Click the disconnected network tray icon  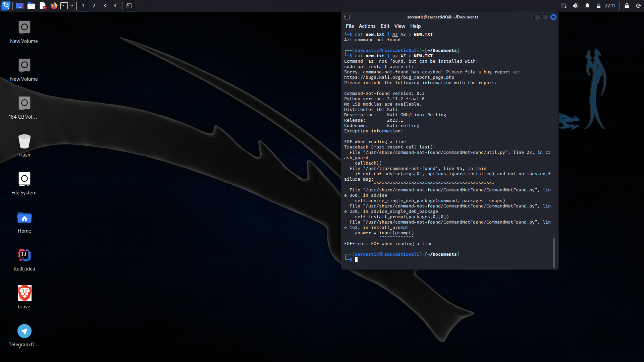pyautogui.click(x=564, y=6)
